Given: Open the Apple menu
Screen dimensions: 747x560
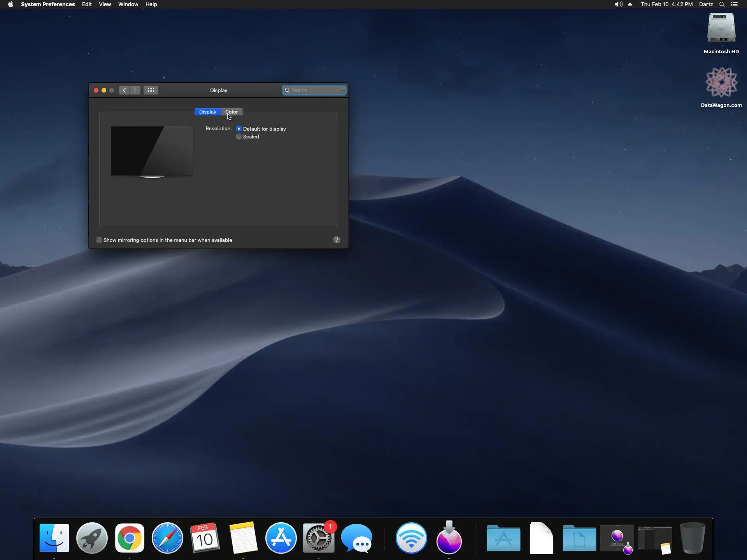Looking at the screenshot, I should click(x=11, y=4).
